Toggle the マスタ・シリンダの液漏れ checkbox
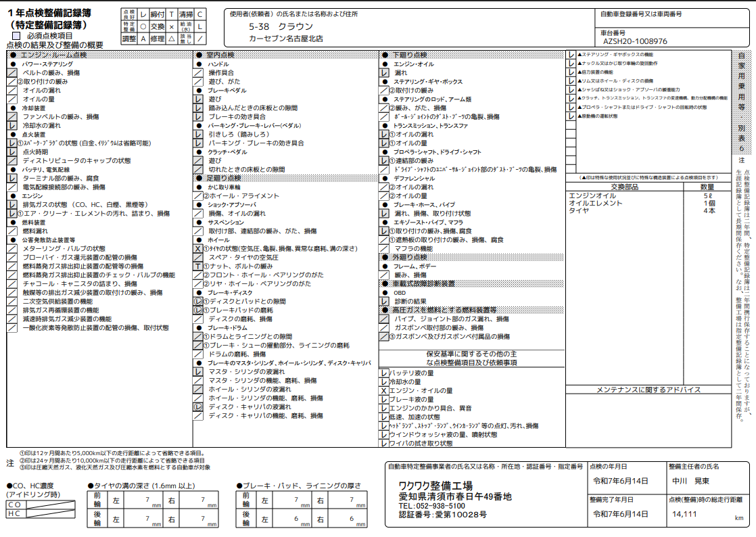The height and width of the screenshot is (537, 756). coord(197,372)
